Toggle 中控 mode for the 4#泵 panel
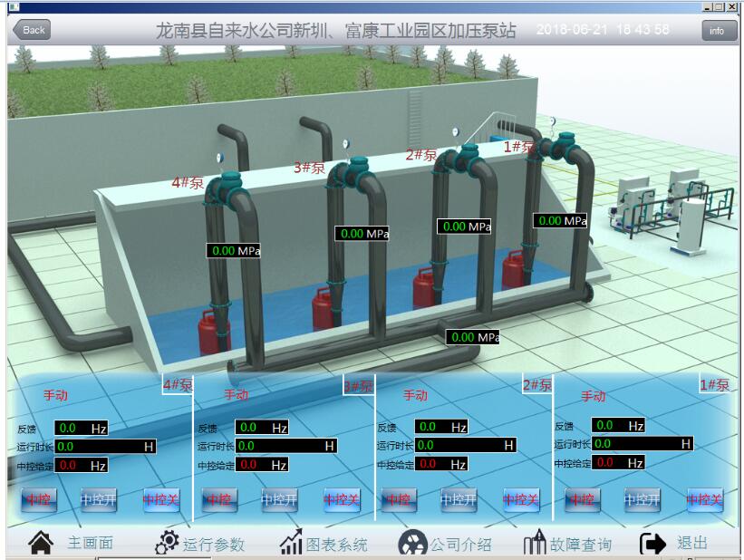 coord(38,499)
